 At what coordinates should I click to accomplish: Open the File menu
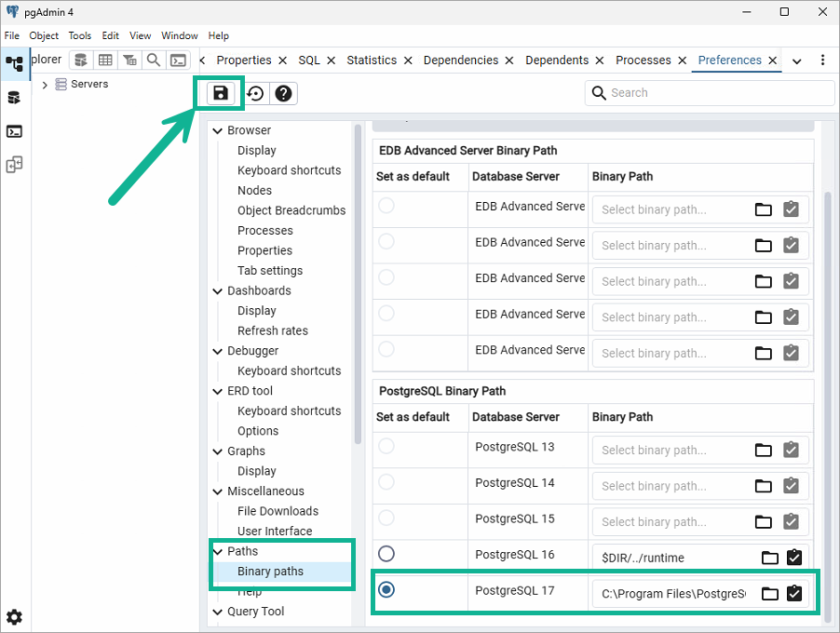[x=12, y=36]
